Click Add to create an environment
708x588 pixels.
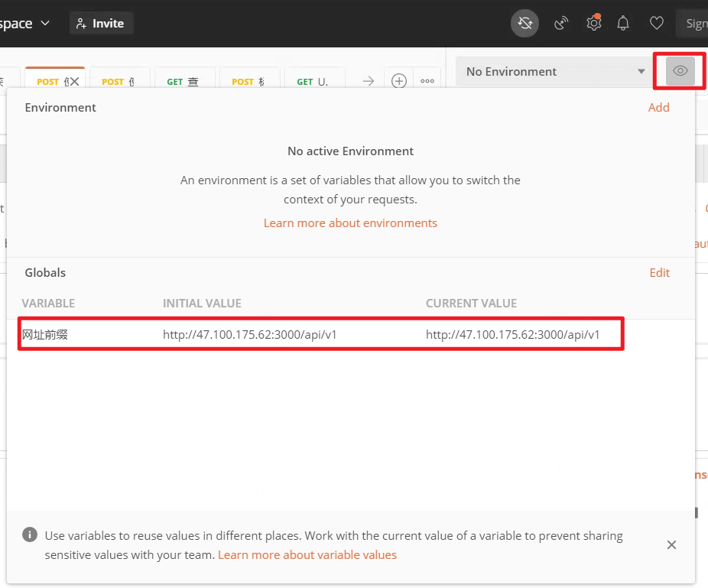click(658, 108)
